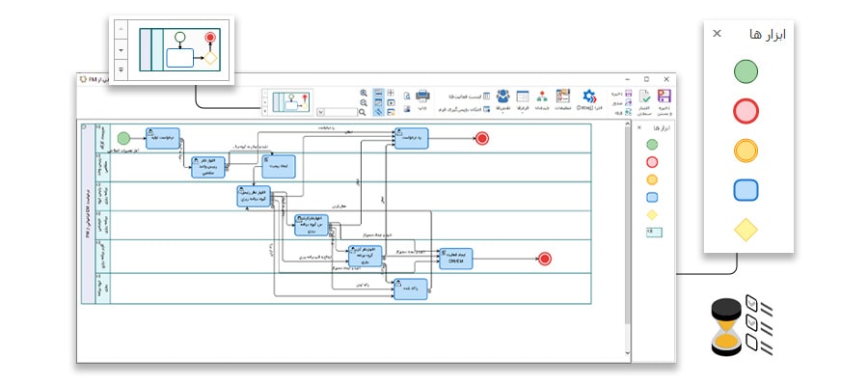The image size is (868, 386).
Task: Toggle the grid view toolbar button
Action: (391, 93)
